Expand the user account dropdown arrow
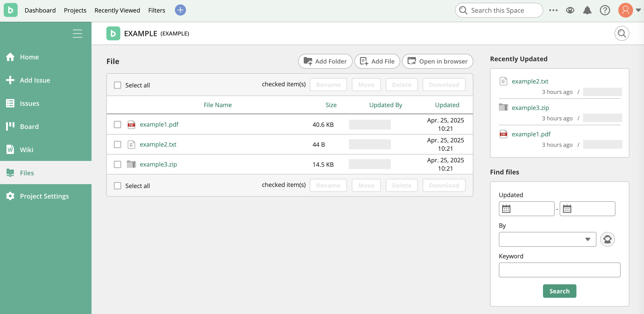This screenshot has width=644, height=314. tap(638, 10)
